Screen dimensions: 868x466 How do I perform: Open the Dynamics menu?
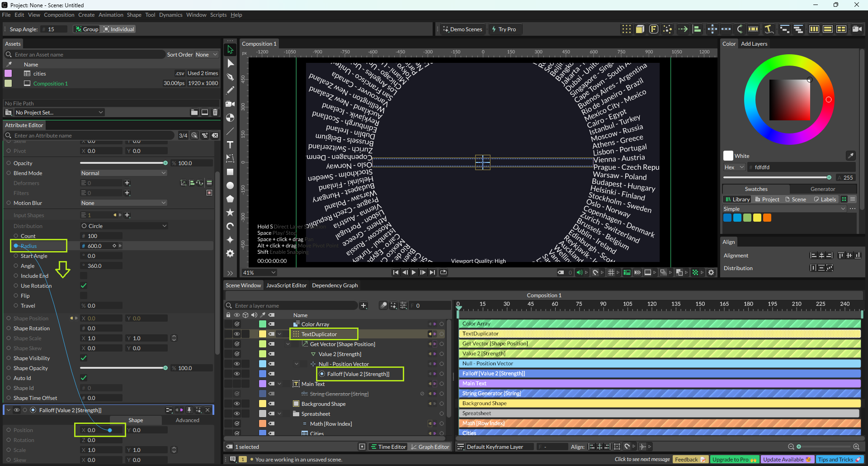tap(170, 15)
